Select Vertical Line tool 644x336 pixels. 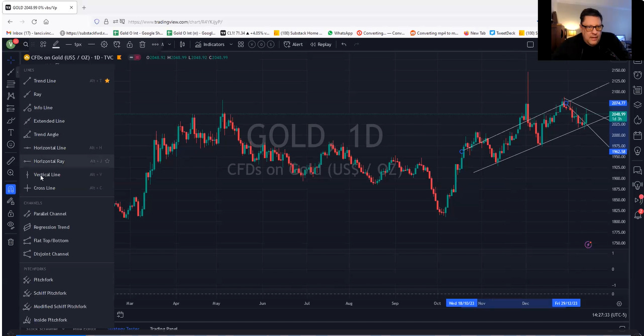pyautogui.click(x=66, y=175)
